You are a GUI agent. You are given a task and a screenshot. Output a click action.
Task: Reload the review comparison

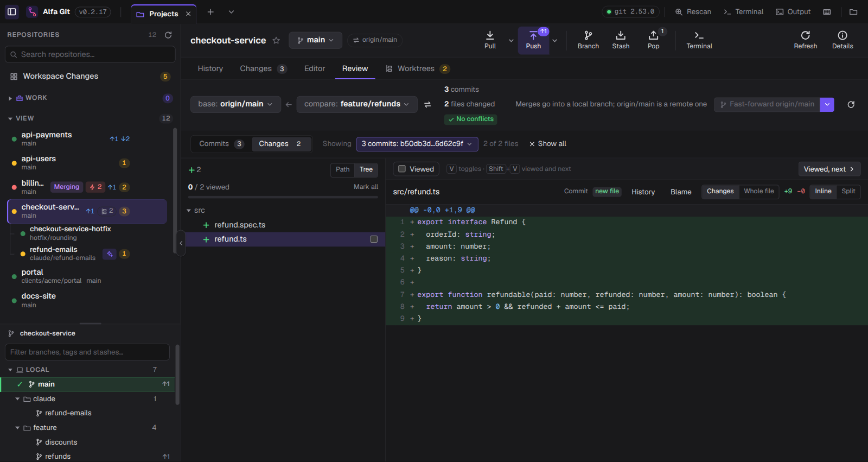[851, 104]
